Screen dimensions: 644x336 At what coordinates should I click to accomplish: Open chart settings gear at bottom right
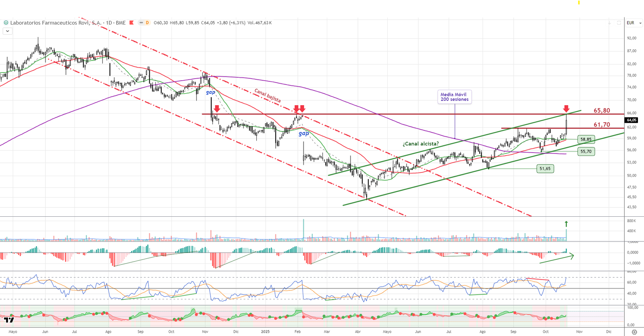tap(634, 332)
